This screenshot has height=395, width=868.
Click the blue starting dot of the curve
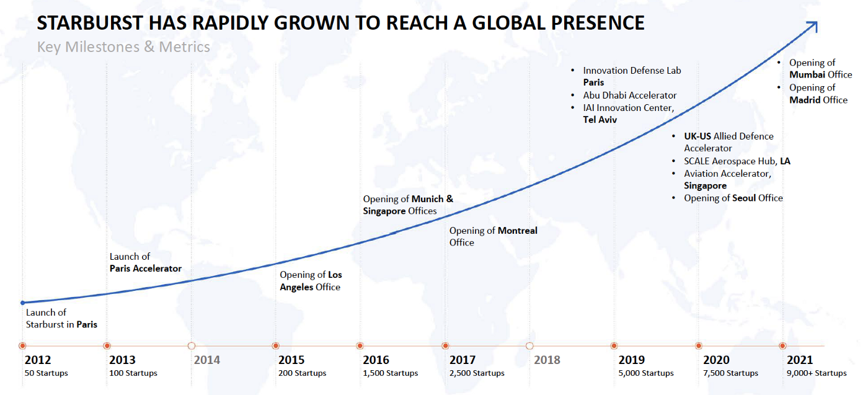pyautogui.click(x=22, y=303)
